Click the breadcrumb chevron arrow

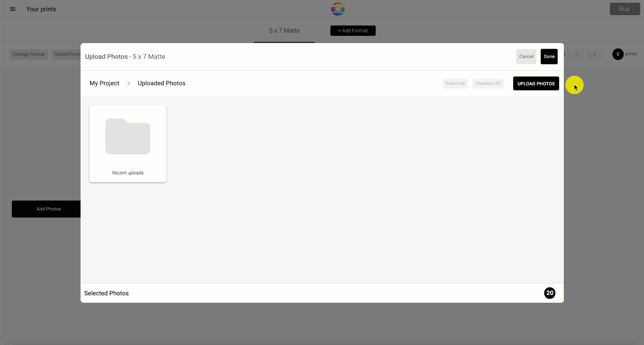(128, 83)
